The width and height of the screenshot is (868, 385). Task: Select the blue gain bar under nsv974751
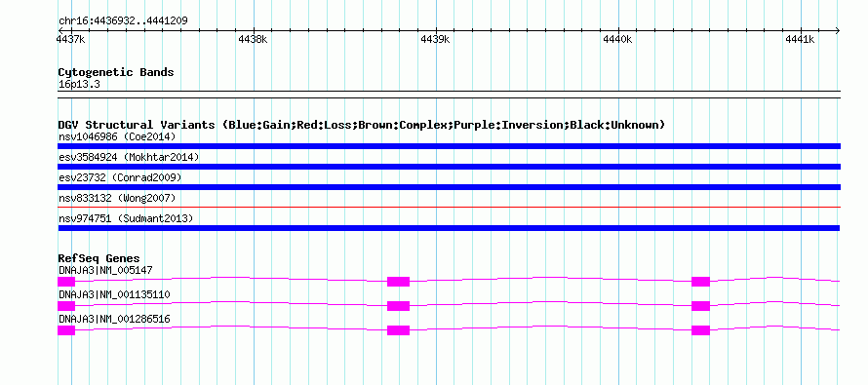[x=449, y=228]
